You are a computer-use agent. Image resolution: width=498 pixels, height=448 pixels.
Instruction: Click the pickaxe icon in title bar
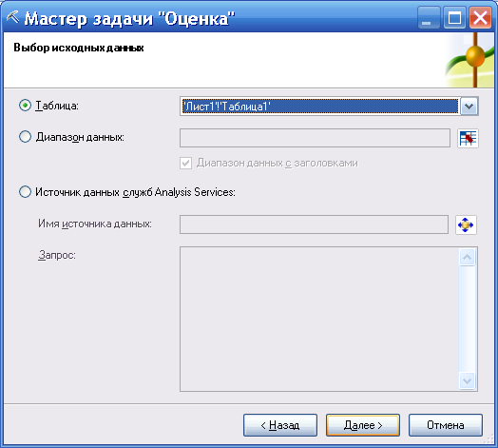point(12,17)
